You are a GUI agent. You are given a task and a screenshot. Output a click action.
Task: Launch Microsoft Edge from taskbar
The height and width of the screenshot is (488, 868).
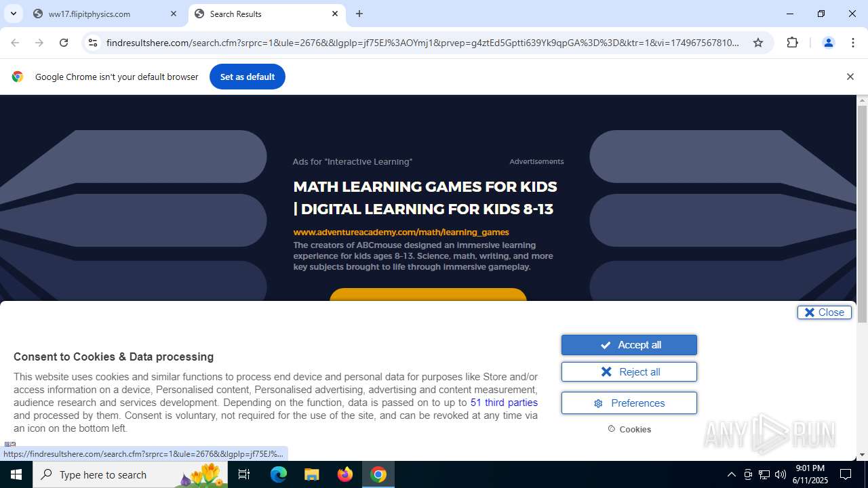[x=279, y=474]
